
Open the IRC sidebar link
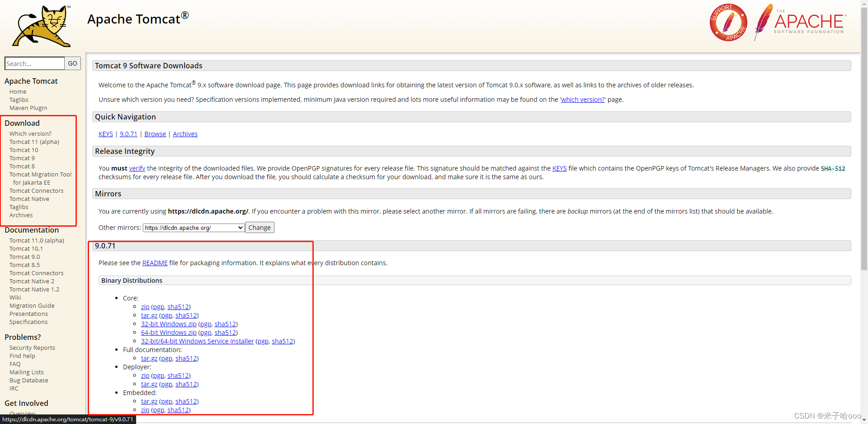click(14, 388)
